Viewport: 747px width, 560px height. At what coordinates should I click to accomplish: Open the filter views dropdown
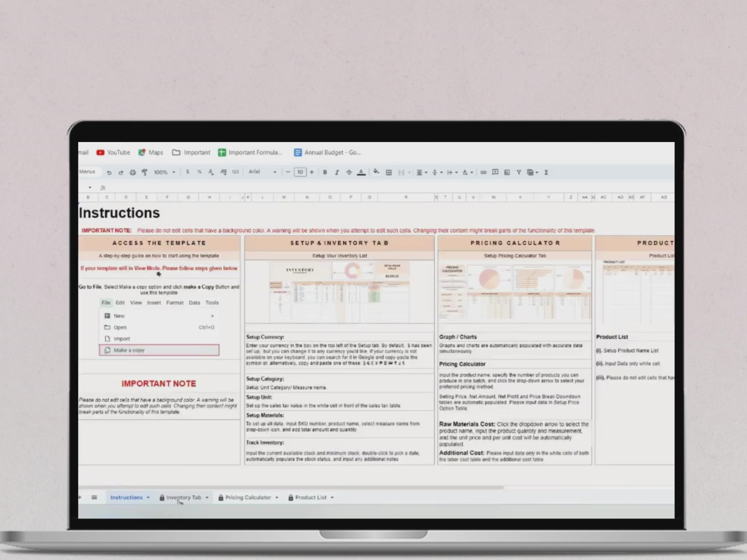(x=533, y=172)
